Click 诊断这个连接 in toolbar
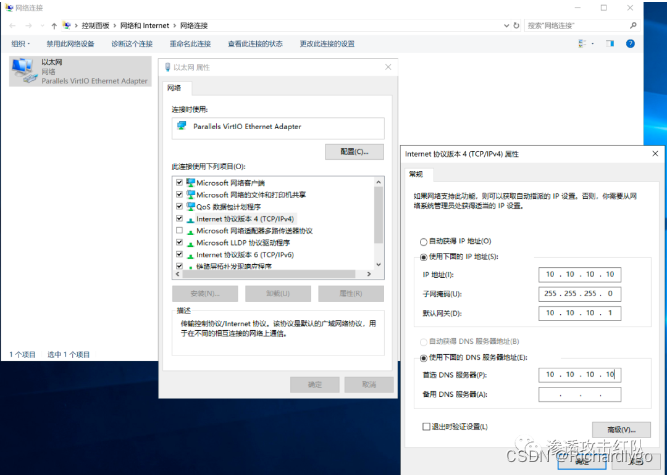 coord(132,43)
